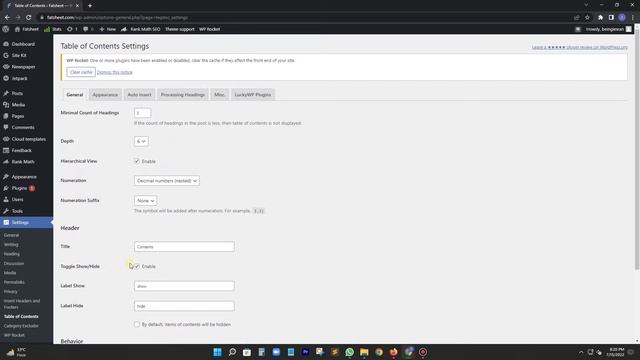
Task: Open Settings Reading submenu item
Action: coord(12,254)
